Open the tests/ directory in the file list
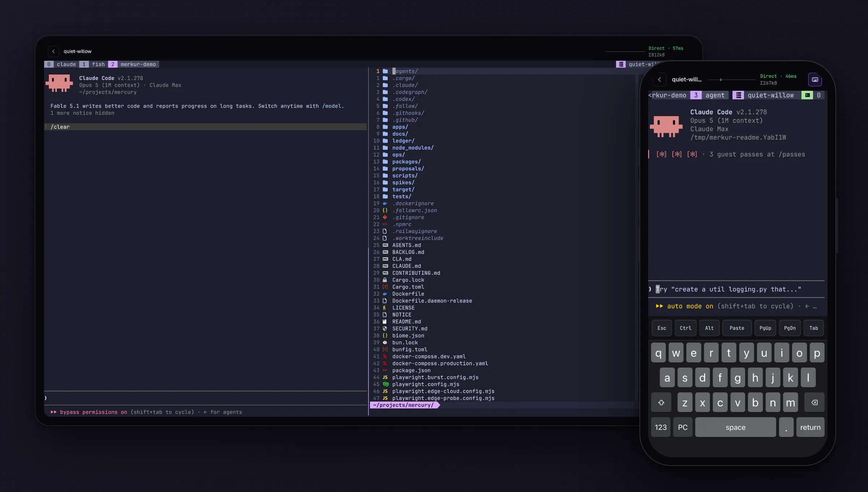This screenshot has width=868, height=492. 402,196
